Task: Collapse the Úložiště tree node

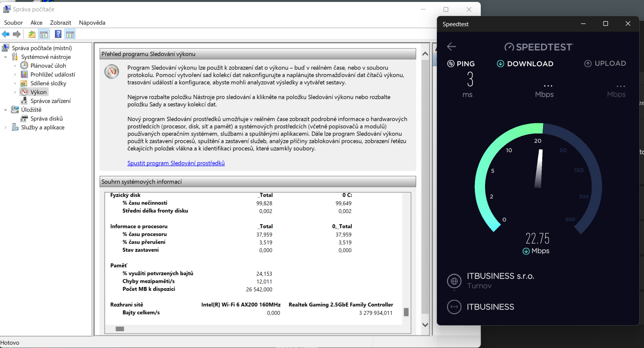Action: [5, 110]
